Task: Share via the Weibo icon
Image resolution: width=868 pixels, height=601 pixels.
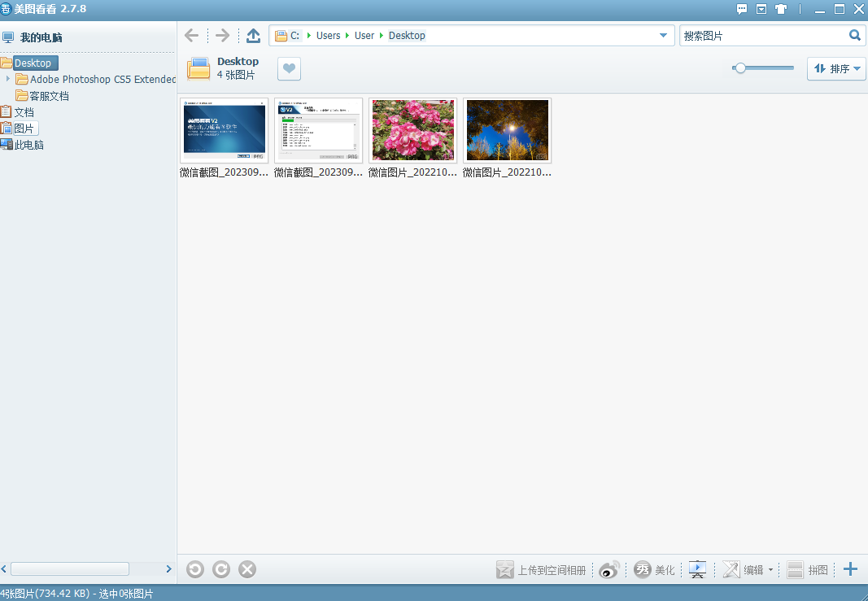Action: [609, 569]
